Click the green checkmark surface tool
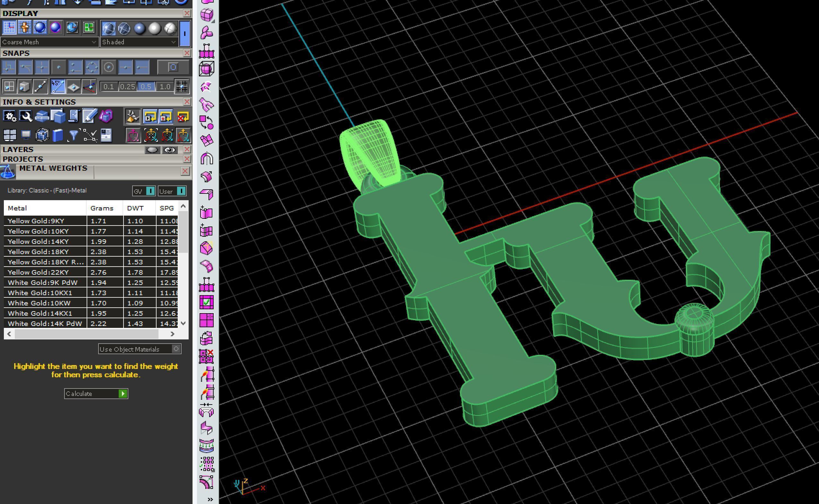 207,302
